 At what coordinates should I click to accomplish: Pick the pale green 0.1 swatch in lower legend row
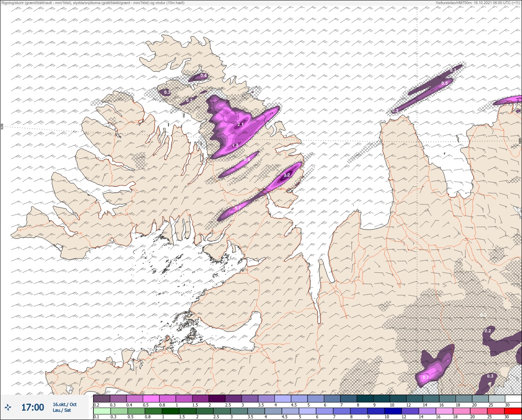click(102, 411)
